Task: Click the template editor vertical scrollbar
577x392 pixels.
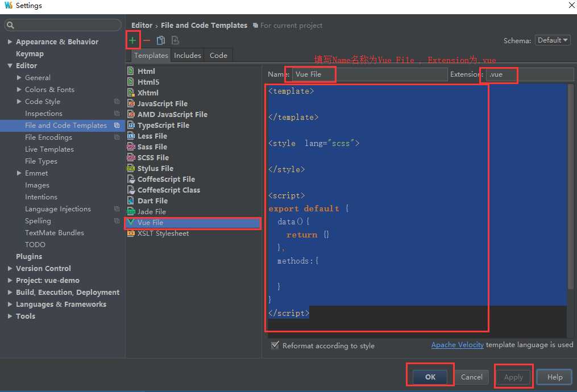Action: (570, 186)
